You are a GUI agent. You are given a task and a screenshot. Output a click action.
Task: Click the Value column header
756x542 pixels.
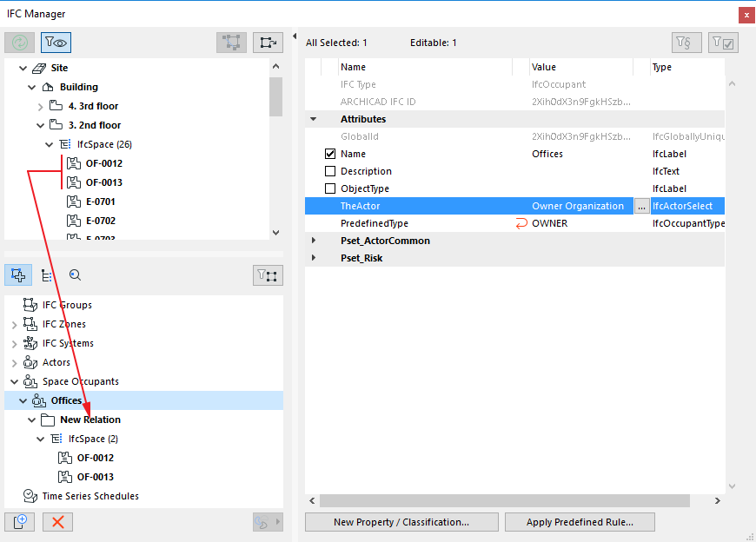coord(581,67)
